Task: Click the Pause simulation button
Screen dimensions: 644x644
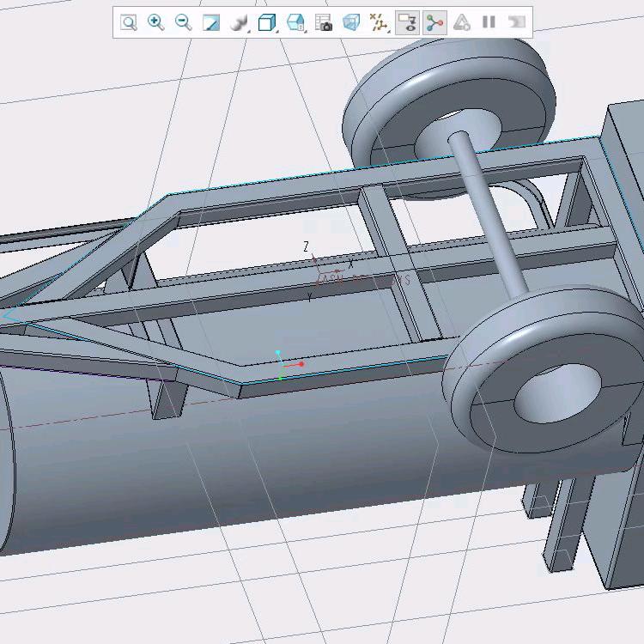Action: point(489,22)
